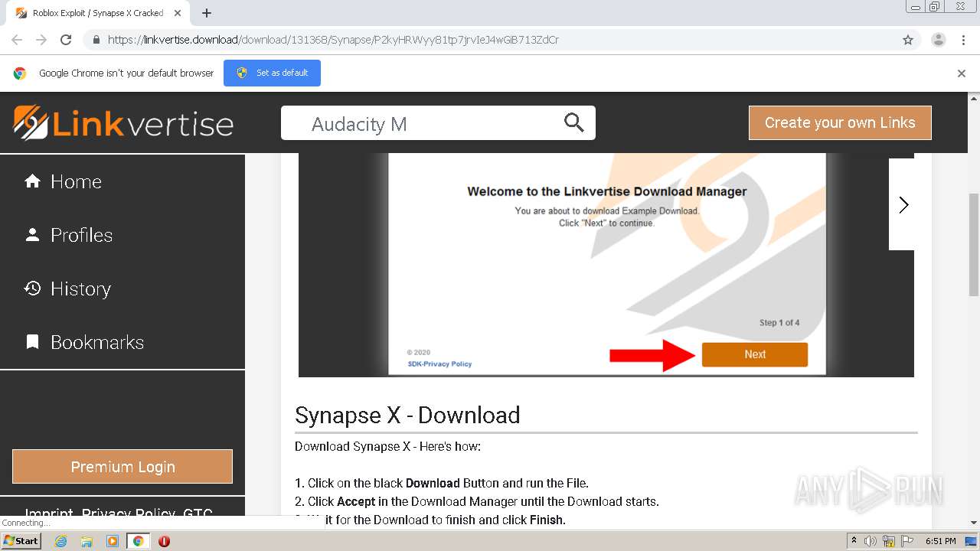Screen dimensions: 980x551
Task: Click the Profiles person icon
Action: 32,235
